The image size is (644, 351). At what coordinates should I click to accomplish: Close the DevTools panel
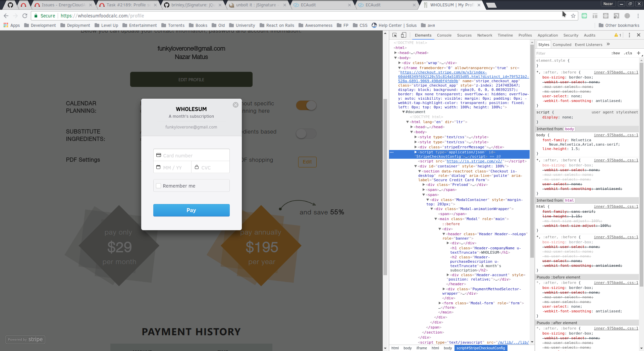tap(639, 35)
